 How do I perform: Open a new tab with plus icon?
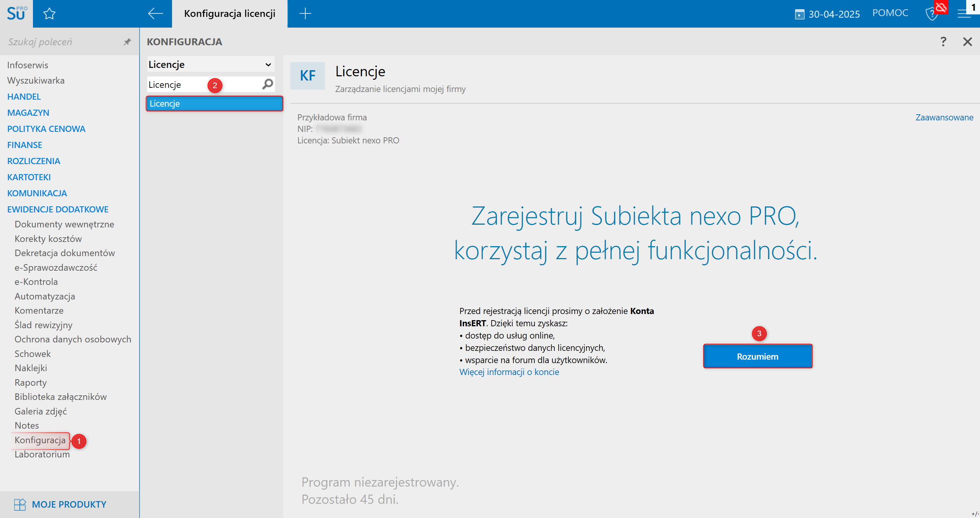point(305,14)
